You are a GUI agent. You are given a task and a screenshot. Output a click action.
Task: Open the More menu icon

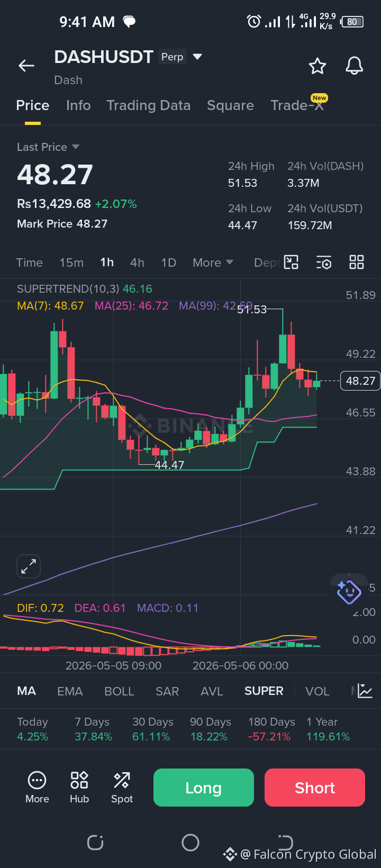(x=37, y=788)
